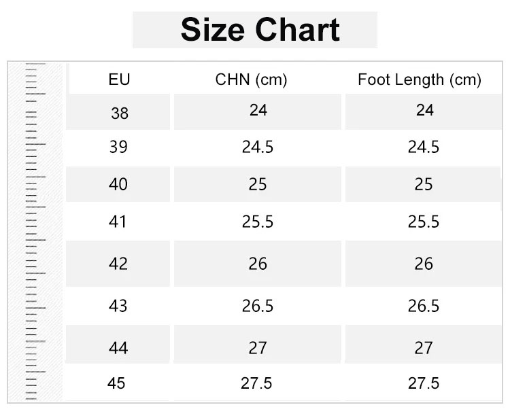Viewport: 510px width, 420px height.
Task: Click the CHN (cm) column header
Action: (x=252, y=80)
